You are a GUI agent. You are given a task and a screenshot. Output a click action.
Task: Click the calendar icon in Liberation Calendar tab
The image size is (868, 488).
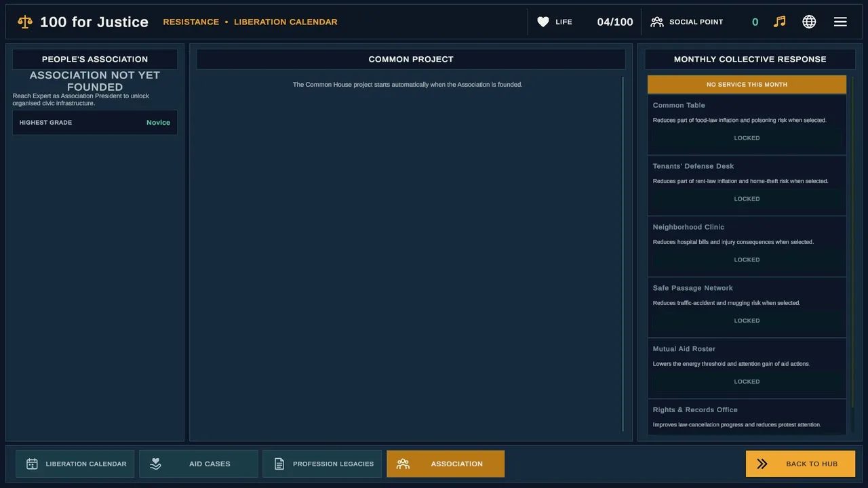(32, 464)
